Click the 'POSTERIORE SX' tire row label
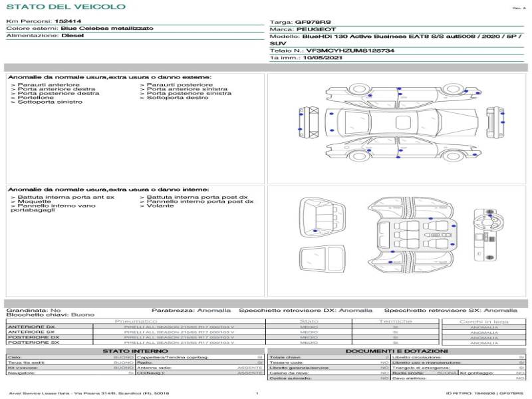 click(34, 342)
